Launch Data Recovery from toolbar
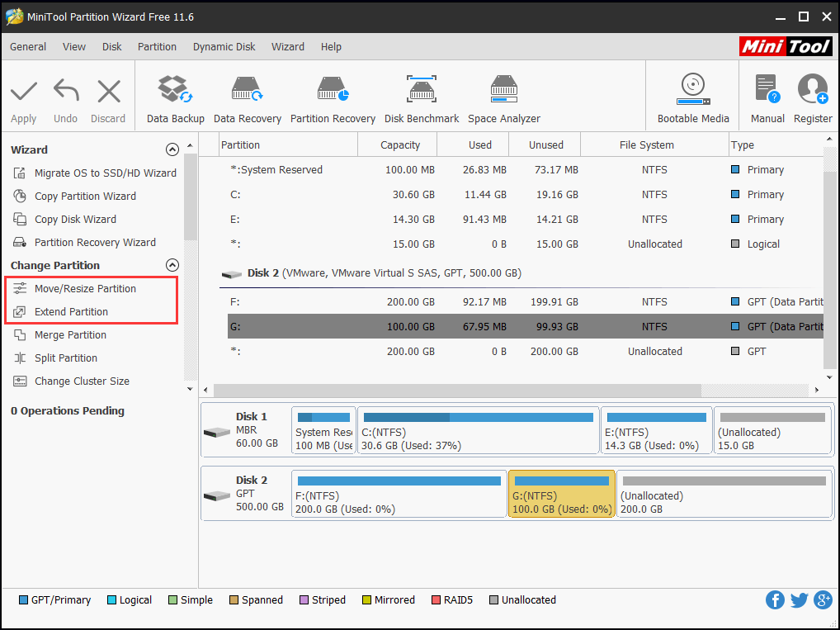The width and height of the screenshot is (840, 630). pyautogui.click(x=247, y=98)
